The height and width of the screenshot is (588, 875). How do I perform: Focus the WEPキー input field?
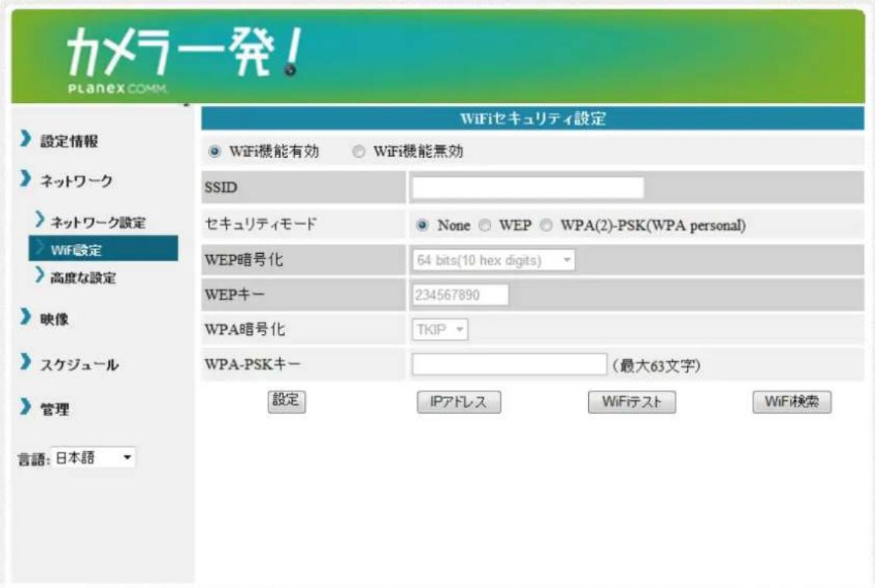(x=460, y=295)
